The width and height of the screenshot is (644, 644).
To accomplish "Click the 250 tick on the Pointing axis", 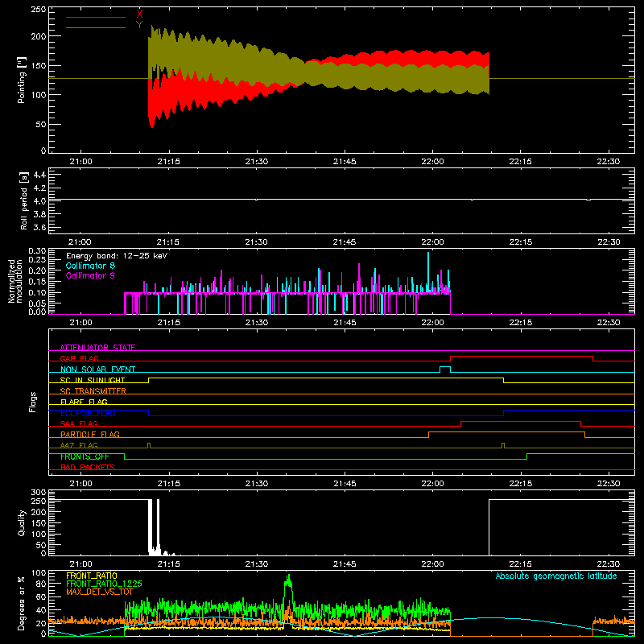I will [x=38, y=10].
